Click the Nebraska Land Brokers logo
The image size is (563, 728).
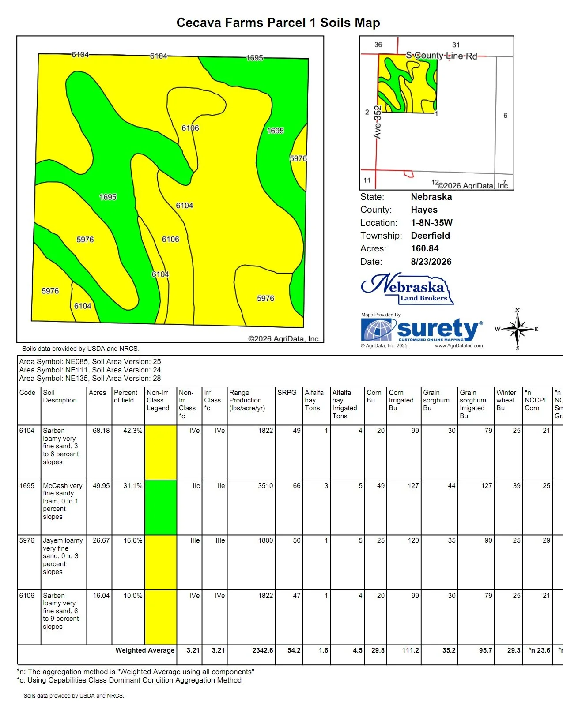(x=407, y=289)
